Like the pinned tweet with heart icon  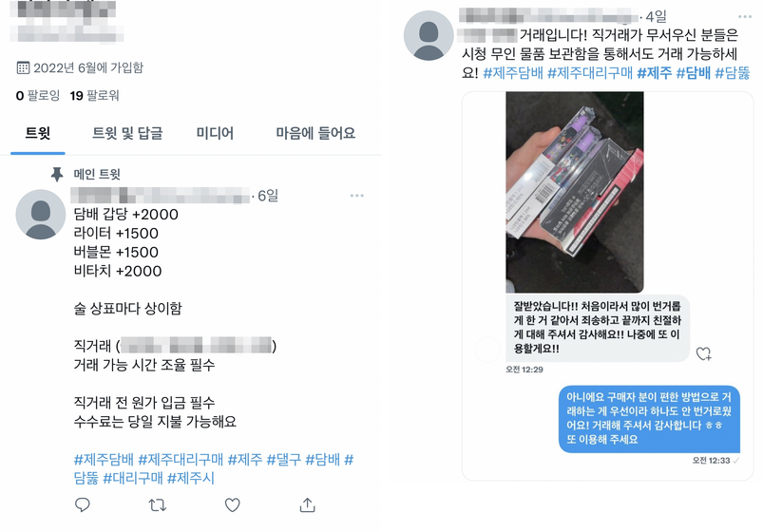click(x=232, y=505)
